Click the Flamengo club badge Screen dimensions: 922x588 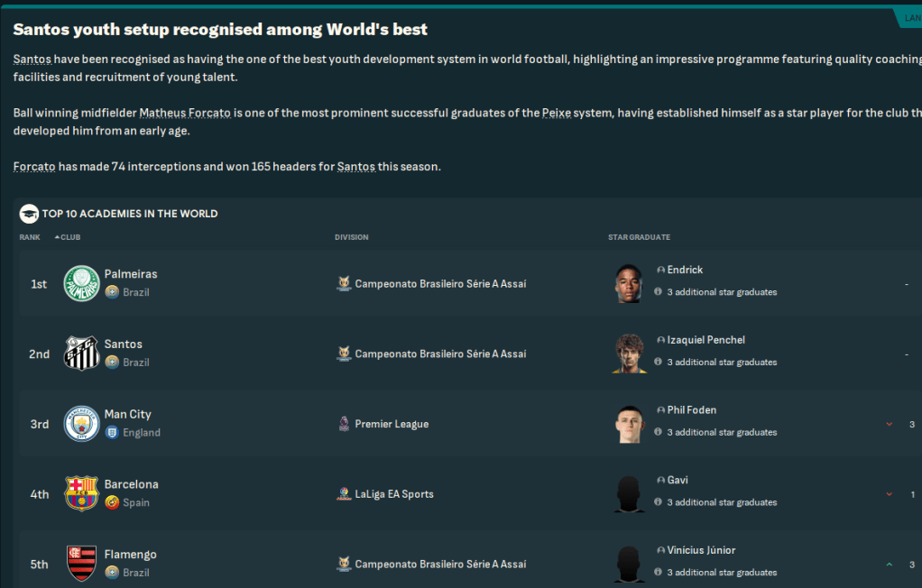pos(81,564)
